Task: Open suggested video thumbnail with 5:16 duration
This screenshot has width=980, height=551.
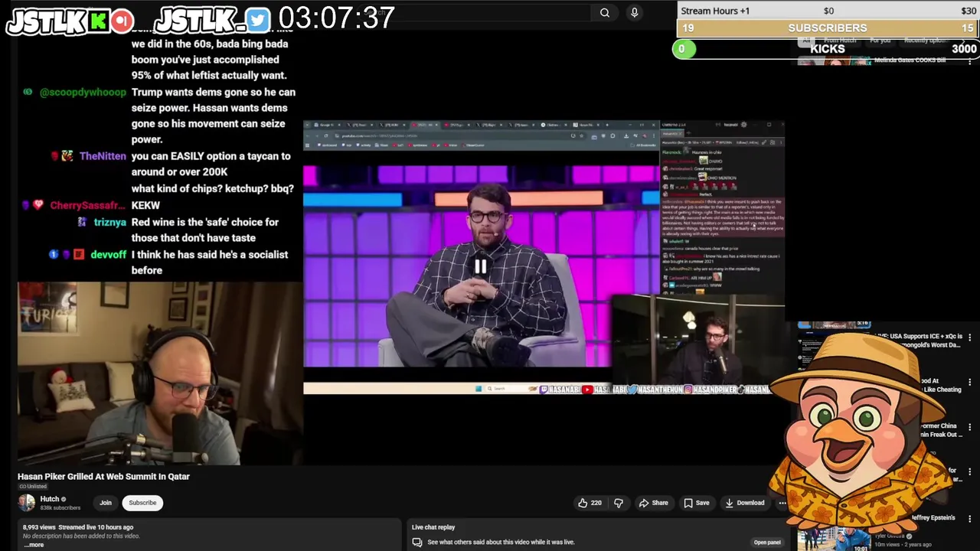Action: tap(835, 324)
